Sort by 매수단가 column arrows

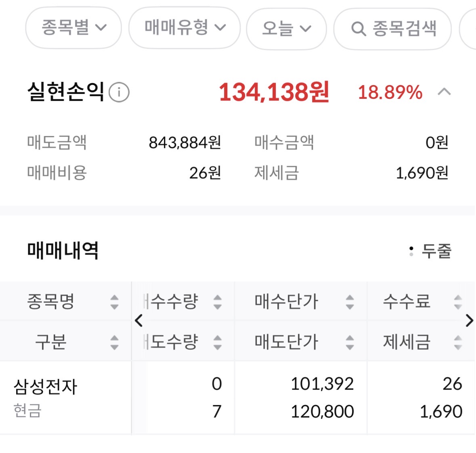[350, 302]
